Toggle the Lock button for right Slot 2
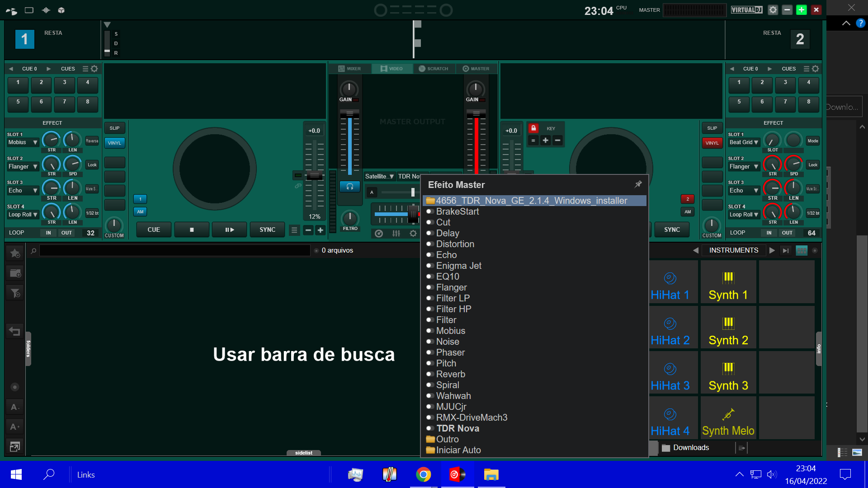Screen dimensions: 868x488 click(x=813, y=165)
